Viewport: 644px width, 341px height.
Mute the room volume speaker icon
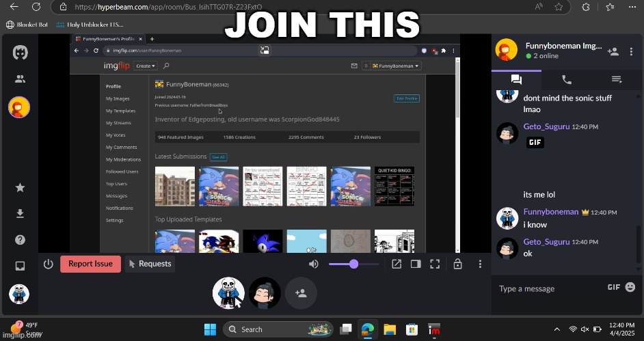[313, 264]
